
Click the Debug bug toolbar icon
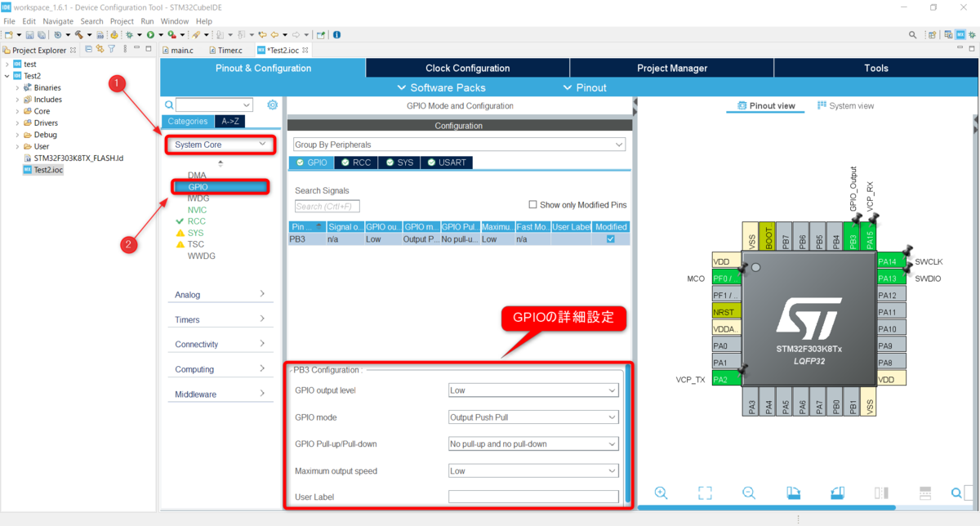[129, 35]
